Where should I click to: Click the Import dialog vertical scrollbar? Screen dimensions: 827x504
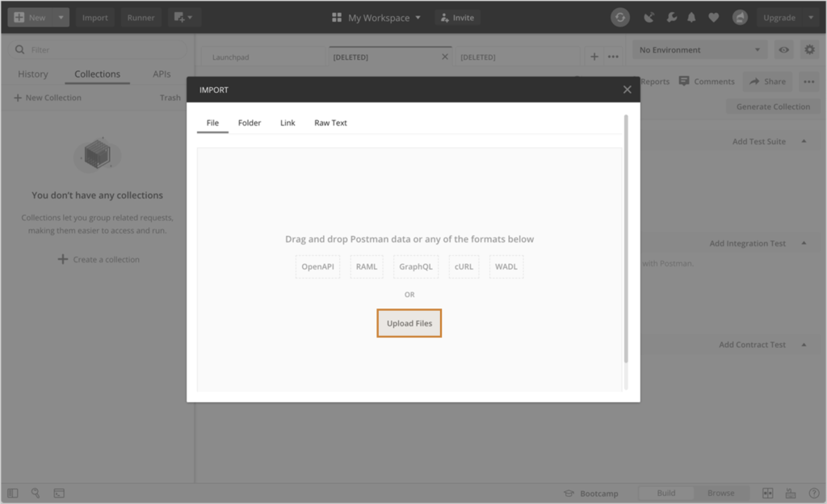coord(626,238)
